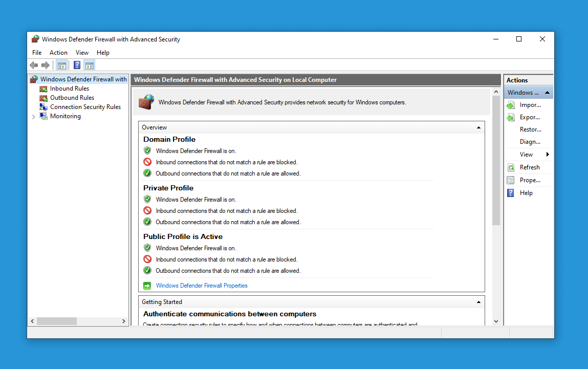Open Windows Defender Firewall Properties link
The width and height of the screenshot is (588, 369).
click(202, 286)
